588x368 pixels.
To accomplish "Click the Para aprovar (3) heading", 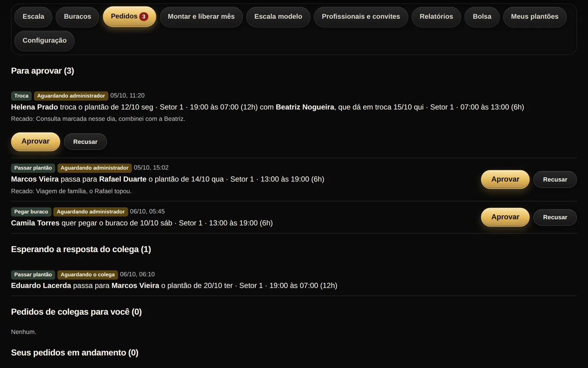I will [43, 71].
